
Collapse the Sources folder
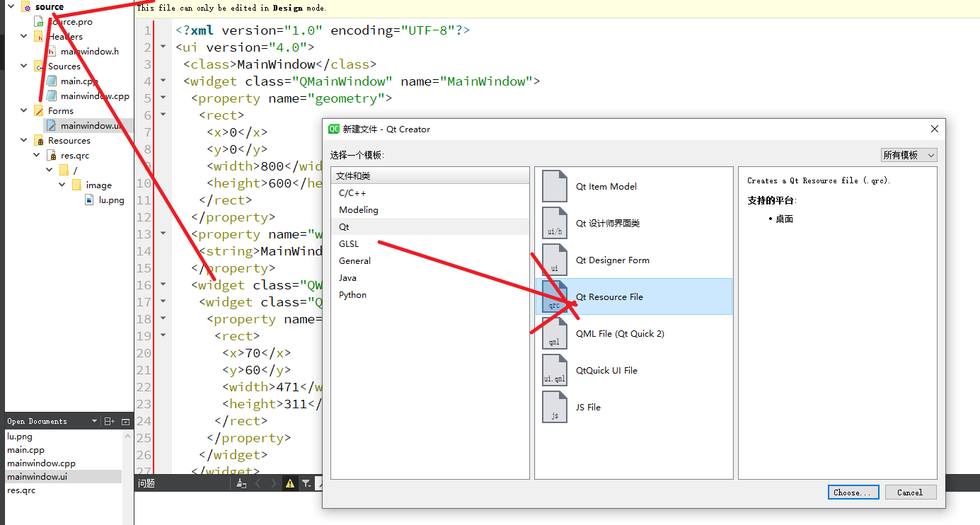24,67
